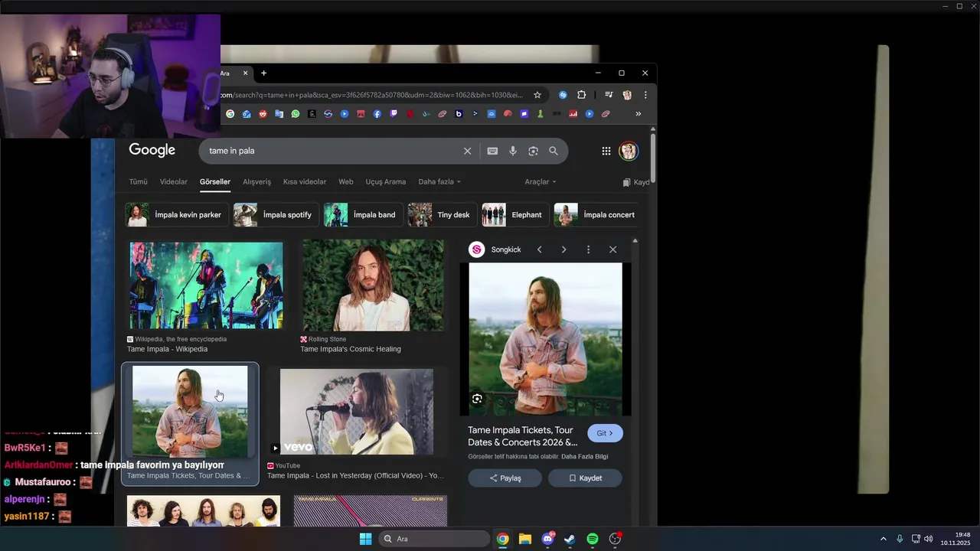Click in the Google search input field

pyautogui.click(x=329, y=151)
